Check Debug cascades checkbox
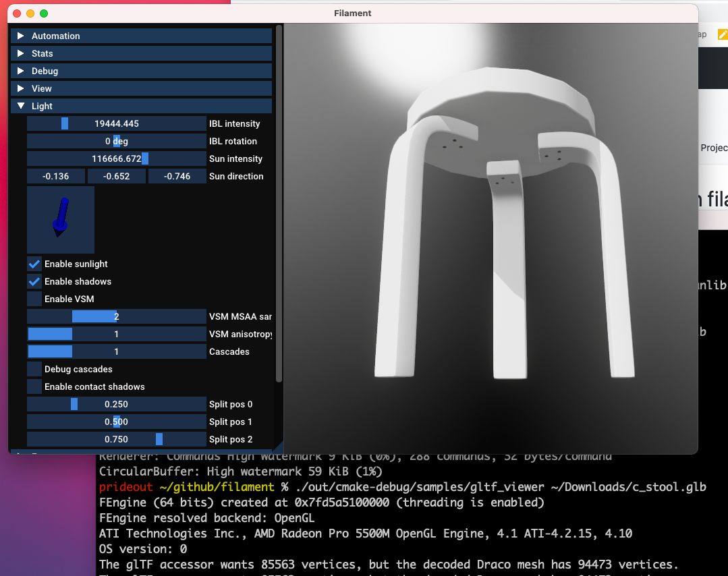 (x=34, y=369)
